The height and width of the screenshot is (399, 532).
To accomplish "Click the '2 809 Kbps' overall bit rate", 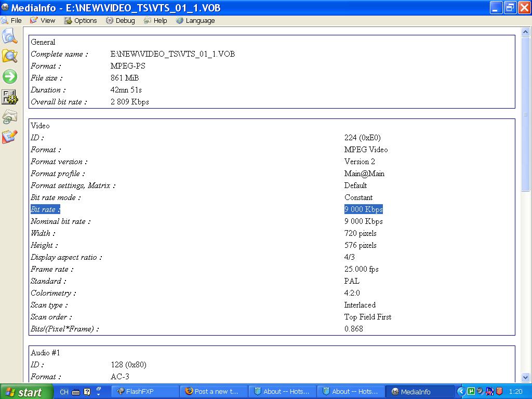I will (129, 102).
